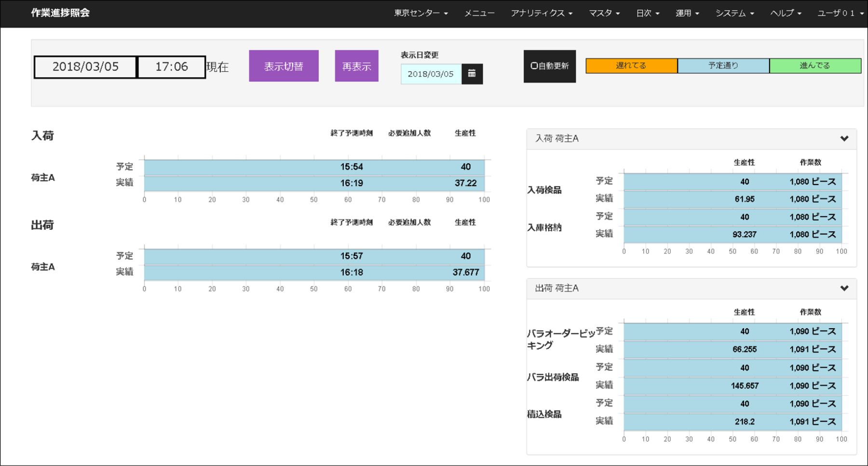Open the ユーザ01 user menu
Image resolution: width=868 pixels, height=466 pixels.
pyautogui.click(x=840, y=13)
